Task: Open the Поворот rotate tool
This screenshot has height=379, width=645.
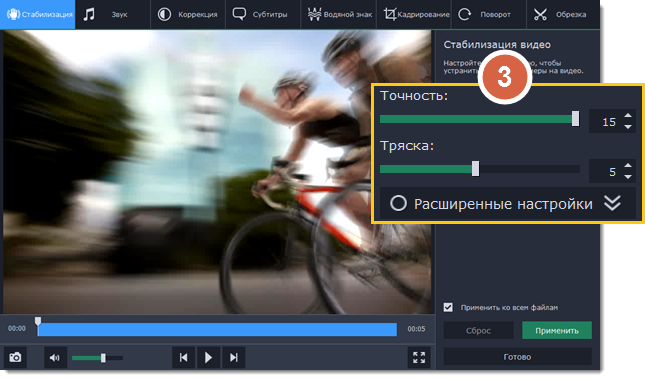Action: coord(488,14)
